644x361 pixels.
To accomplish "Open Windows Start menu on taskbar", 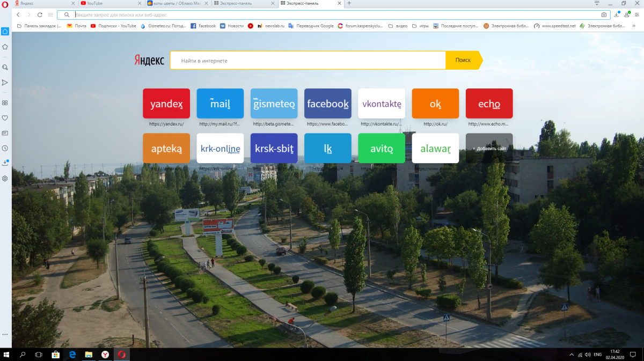I will [x=7, y=354].
